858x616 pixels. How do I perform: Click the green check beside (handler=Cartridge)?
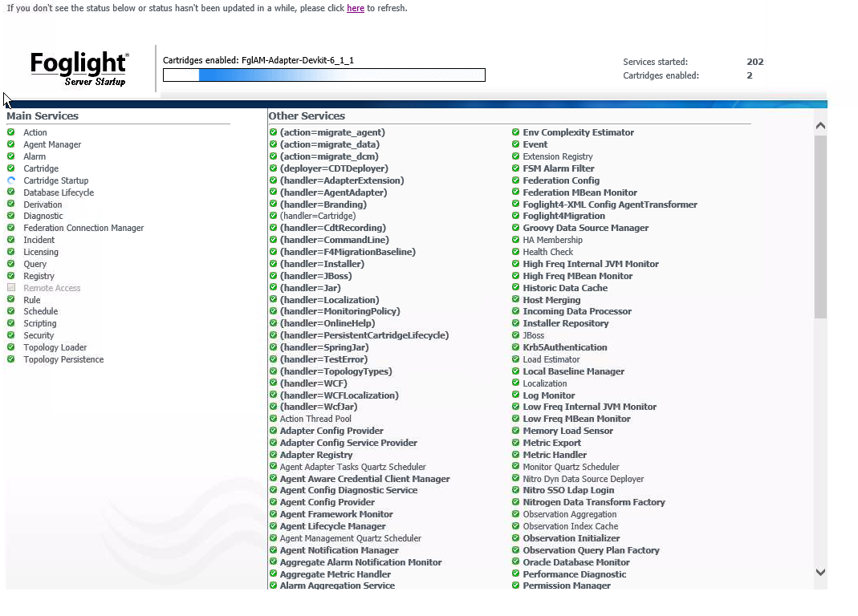pyautogui.click(x=273, y=216)
